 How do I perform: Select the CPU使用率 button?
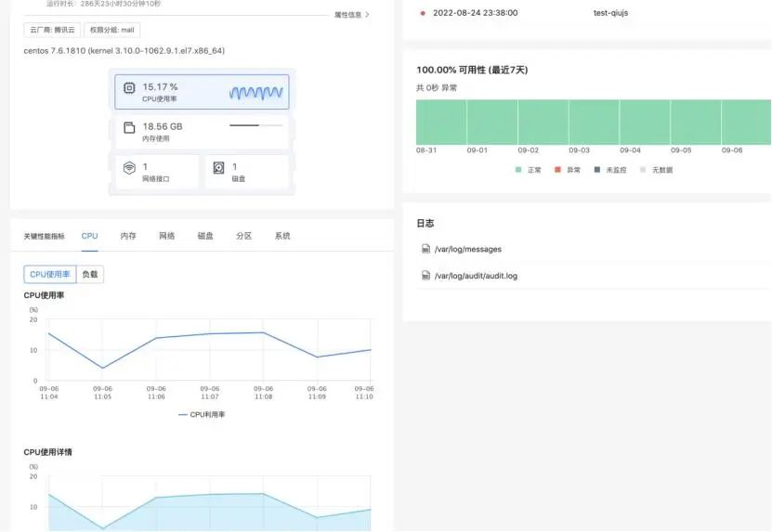(50, 275)
